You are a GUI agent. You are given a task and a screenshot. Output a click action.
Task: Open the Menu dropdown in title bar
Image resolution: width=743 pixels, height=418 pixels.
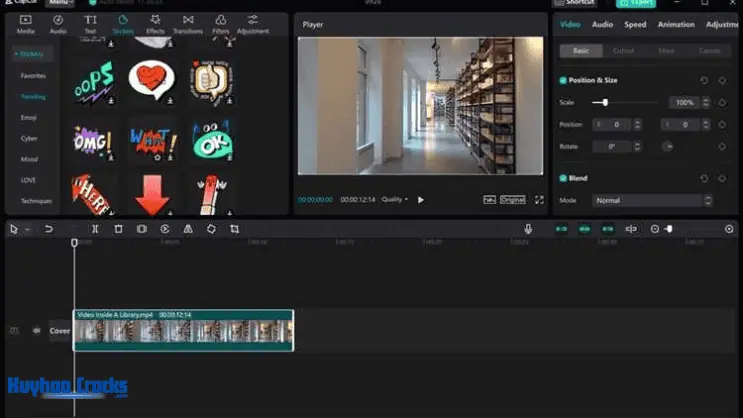tap(60, 3)
